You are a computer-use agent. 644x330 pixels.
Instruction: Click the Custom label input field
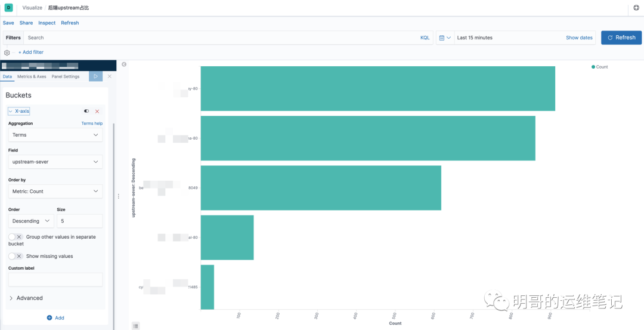[x=55, y=280]
